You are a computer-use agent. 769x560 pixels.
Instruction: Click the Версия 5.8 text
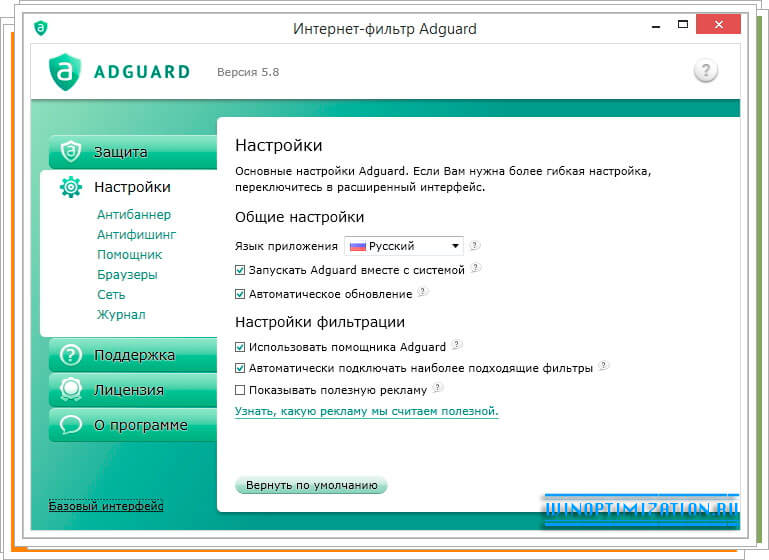pyautogui.click(x=248, y=72)
